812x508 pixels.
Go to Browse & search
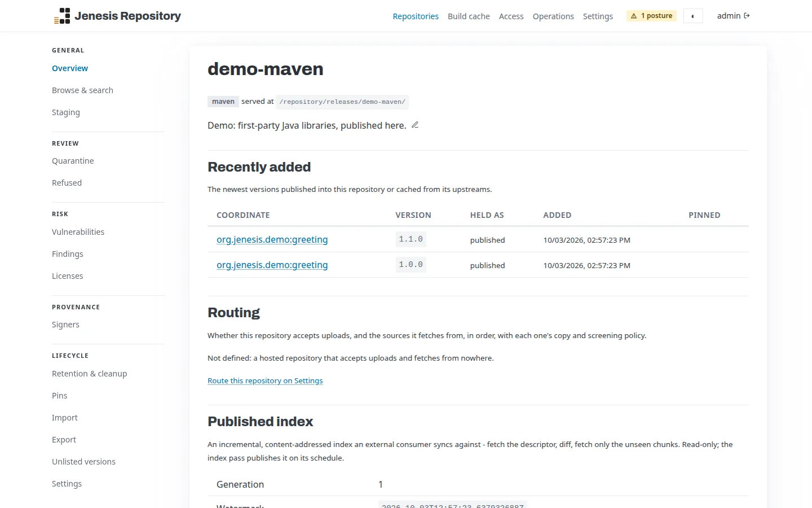coord(82,90)
